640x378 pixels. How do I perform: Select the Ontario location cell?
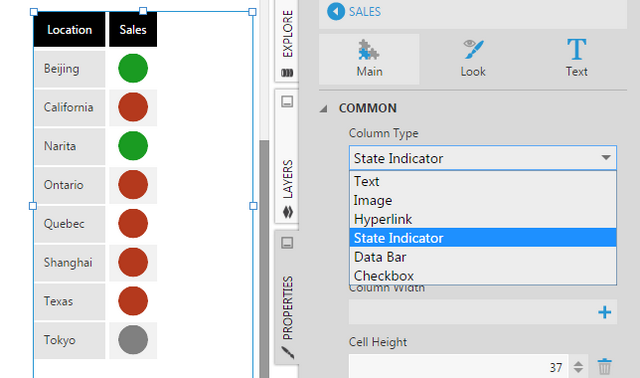[x=70, y=185]
